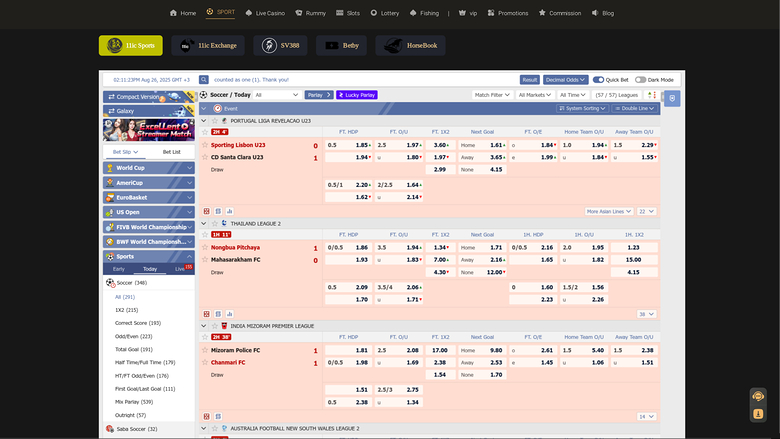
Task: Open the live chat support icon
Action: coord(758,396)
